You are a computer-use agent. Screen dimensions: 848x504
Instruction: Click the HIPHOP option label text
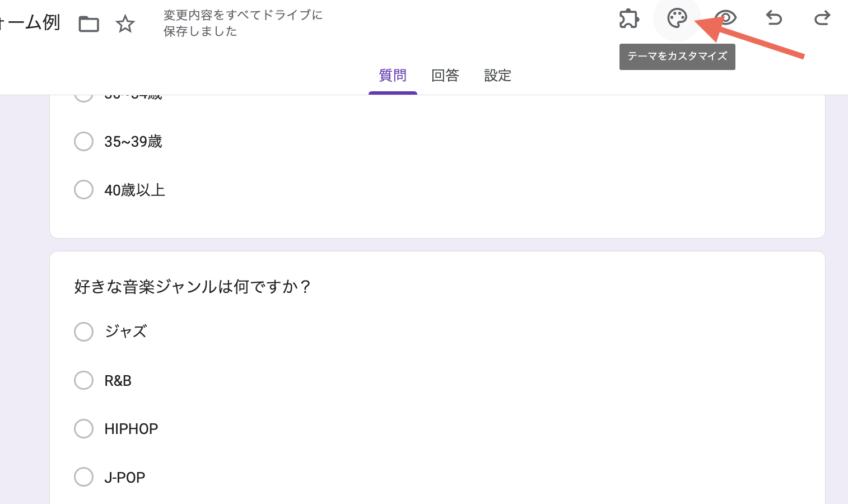click(131, 429)
